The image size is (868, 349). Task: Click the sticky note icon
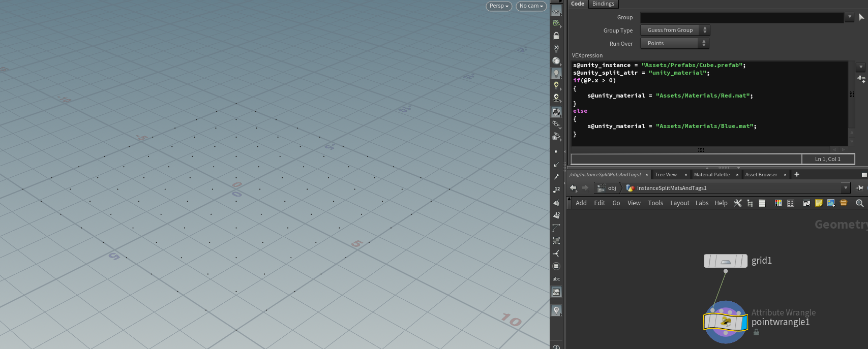819,203
